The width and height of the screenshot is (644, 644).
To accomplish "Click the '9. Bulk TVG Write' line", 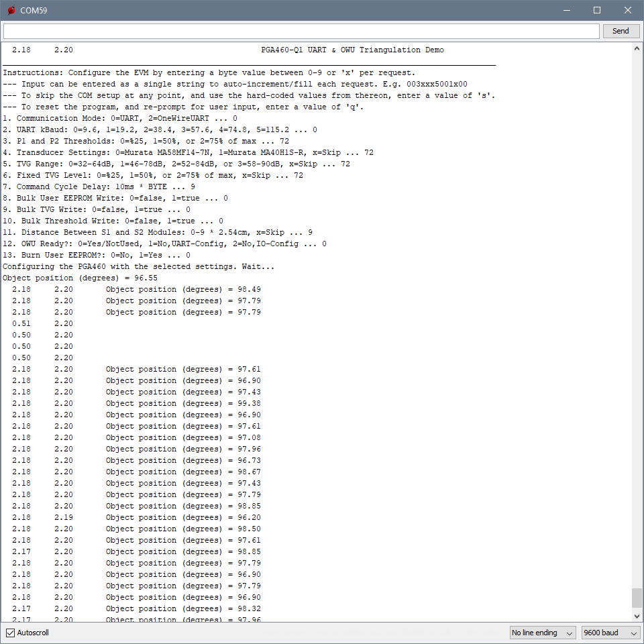I will coord(97,209).
